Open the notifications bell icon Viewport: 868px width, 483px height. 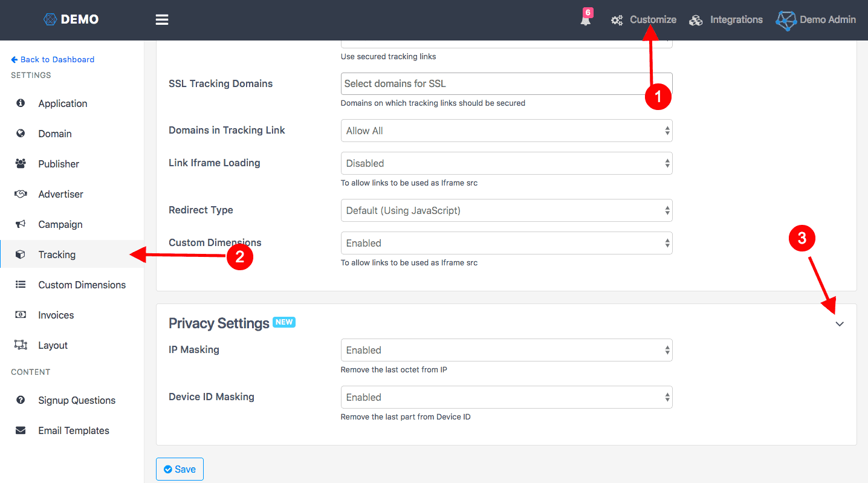(x=585, y=20)
